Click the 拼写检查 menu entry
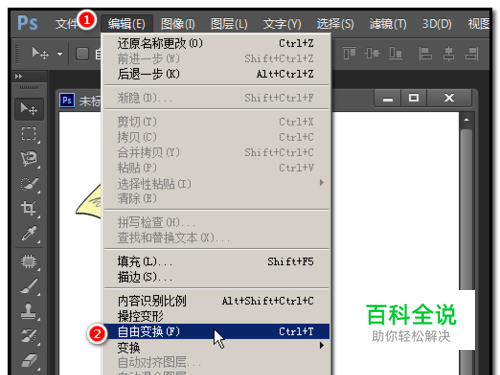 click(x=216, y=222)
